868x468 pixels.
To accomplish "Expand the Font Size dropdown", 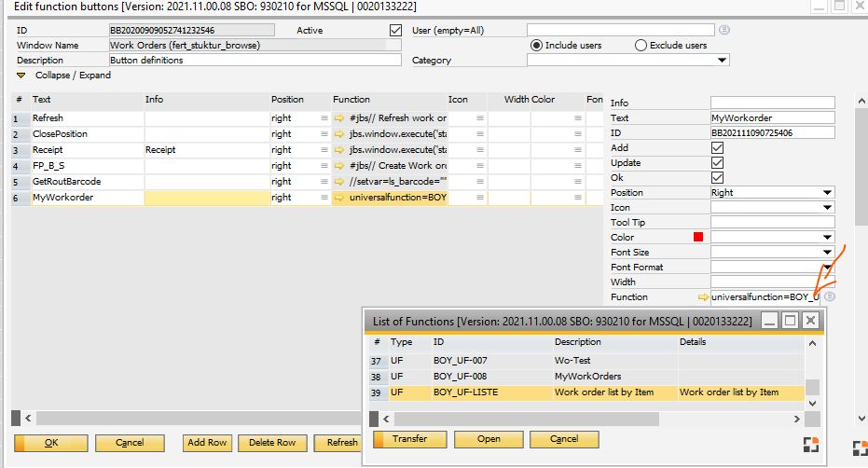I will point(827,252).
